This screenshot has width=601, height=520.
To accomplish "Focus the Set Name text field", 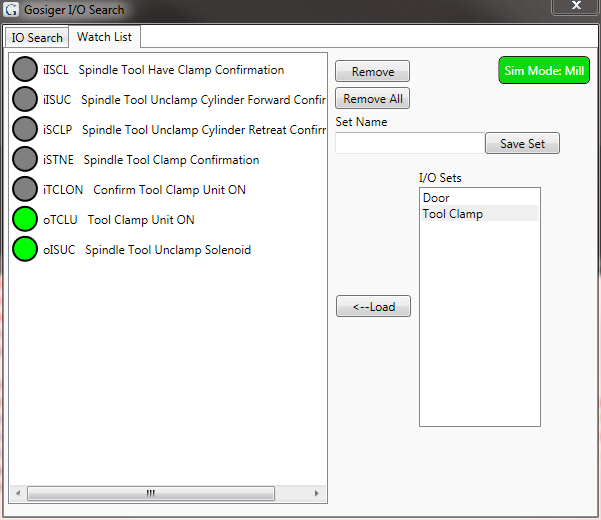I will click(x=409, y=144).
